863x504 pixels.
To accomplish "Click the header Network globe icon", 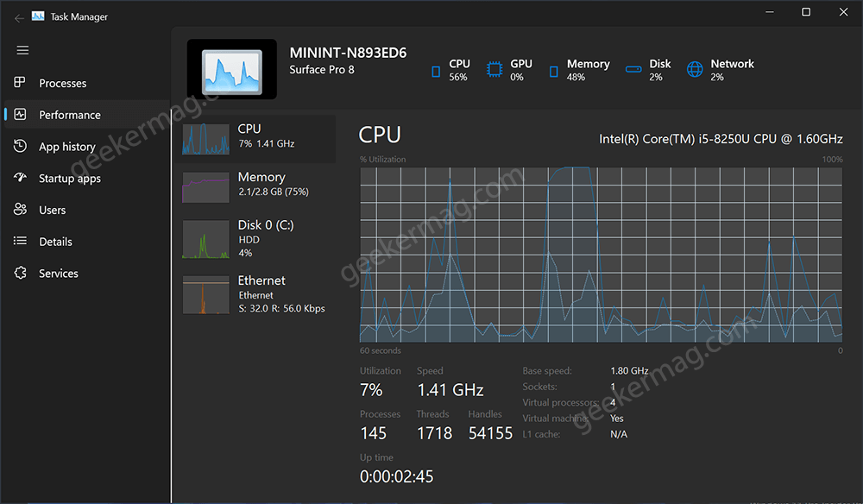I will pyautogui.click(x=695, y=69).
